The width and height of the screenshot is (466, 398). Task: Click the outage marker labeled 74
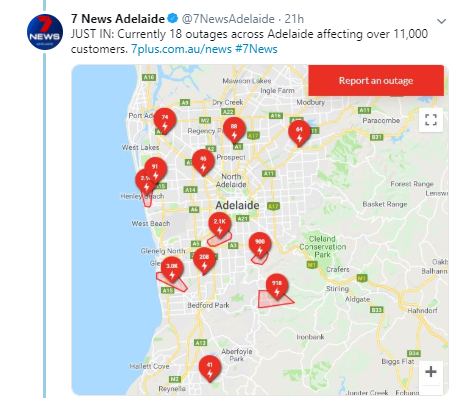[x=165, y=121]
